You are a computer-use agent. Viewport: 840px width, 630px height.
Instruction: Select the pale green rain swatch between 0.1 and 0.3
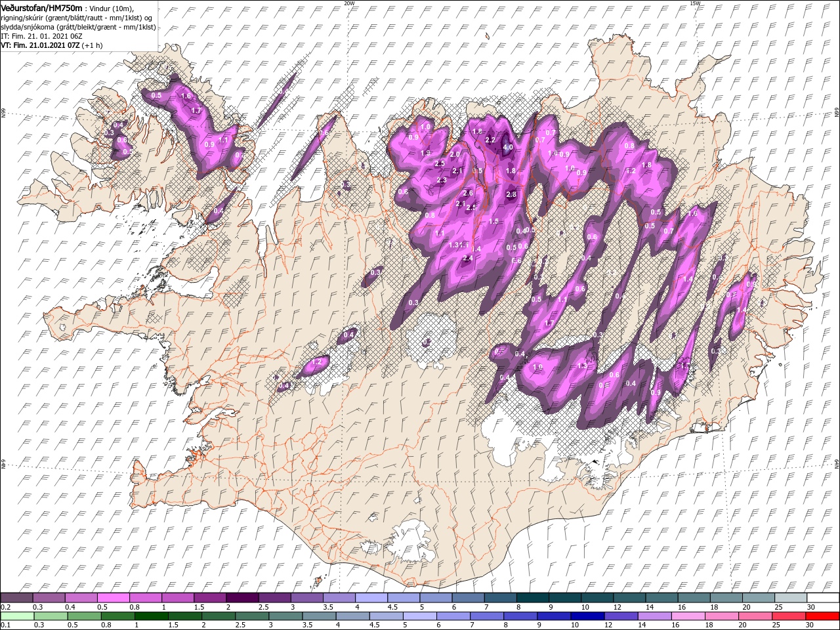(16, 616)
